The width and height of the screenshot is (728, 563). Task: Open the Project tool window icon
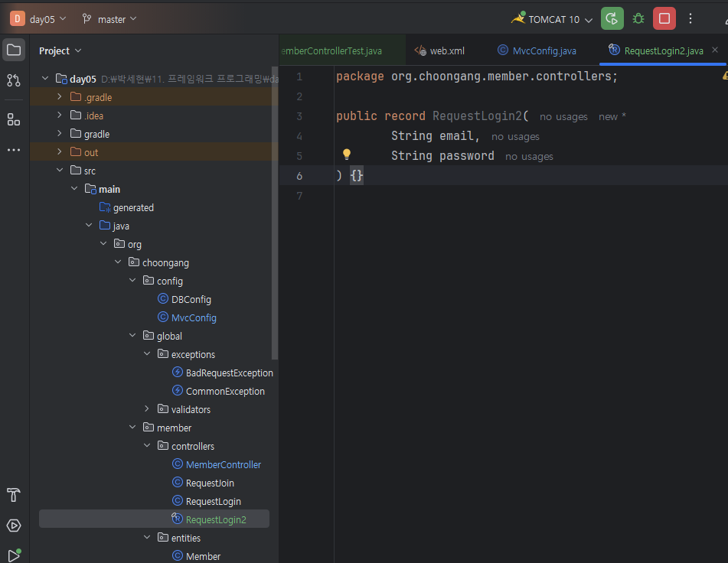[14, 50]
